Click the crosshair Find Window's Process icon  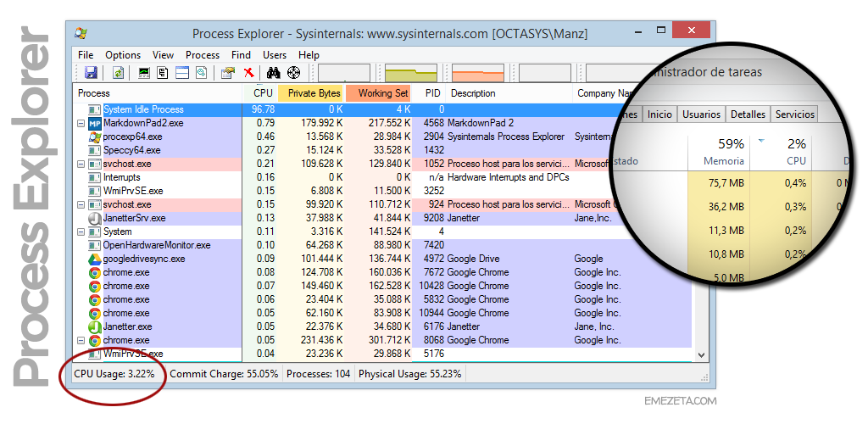click(x=293, y=73)
